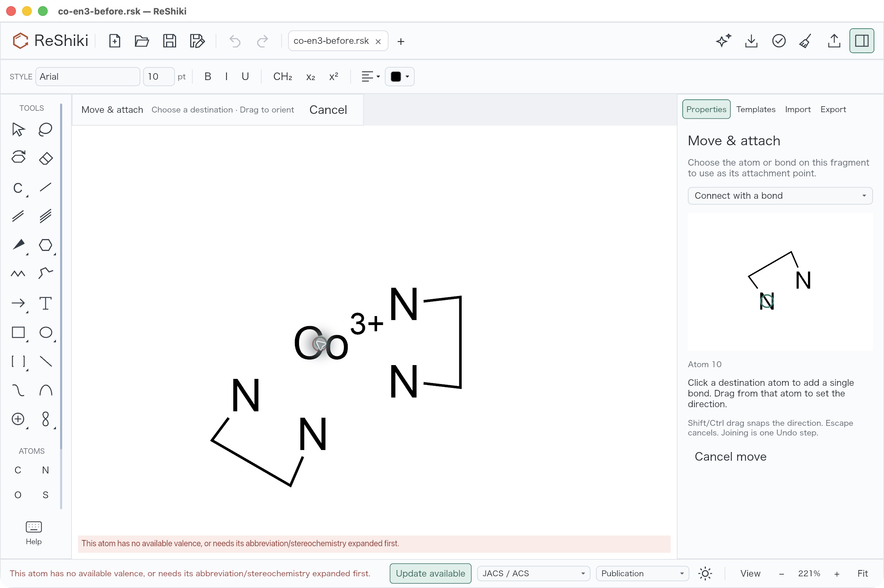Choose the wedge bond tool

tap(18, 245)
